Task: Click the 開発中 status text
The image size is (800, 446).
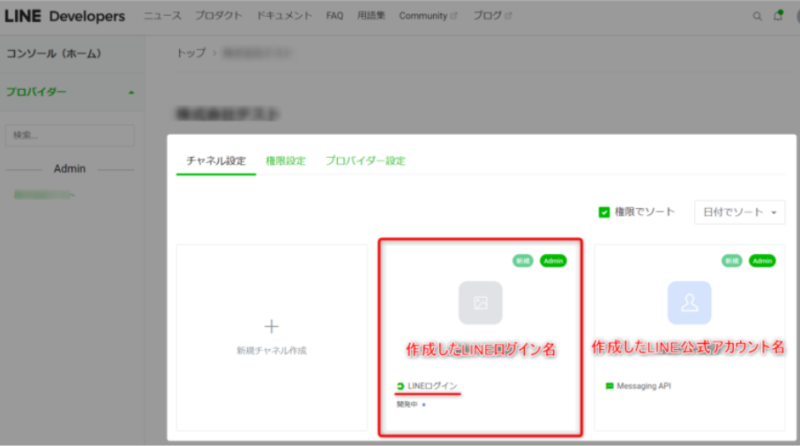Action: point(407,404)
